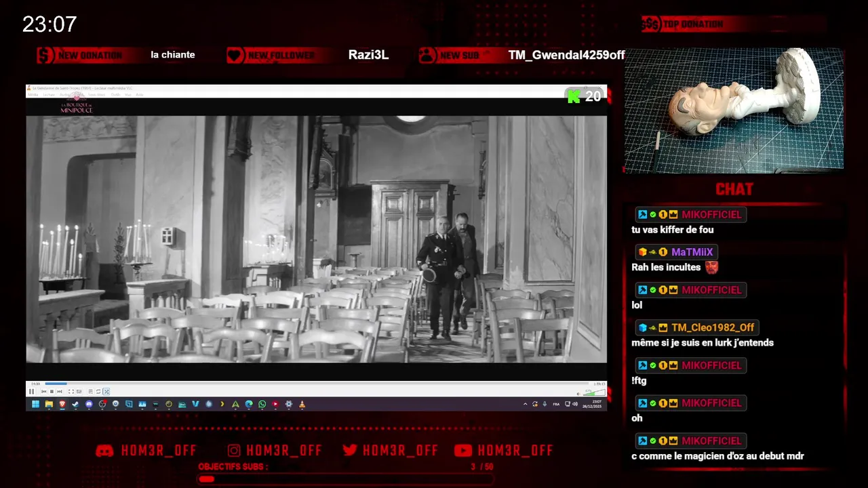This screenshot has width=868, height=488.
Task: Click donor name "la chiante"
Action: click(173, 55)
